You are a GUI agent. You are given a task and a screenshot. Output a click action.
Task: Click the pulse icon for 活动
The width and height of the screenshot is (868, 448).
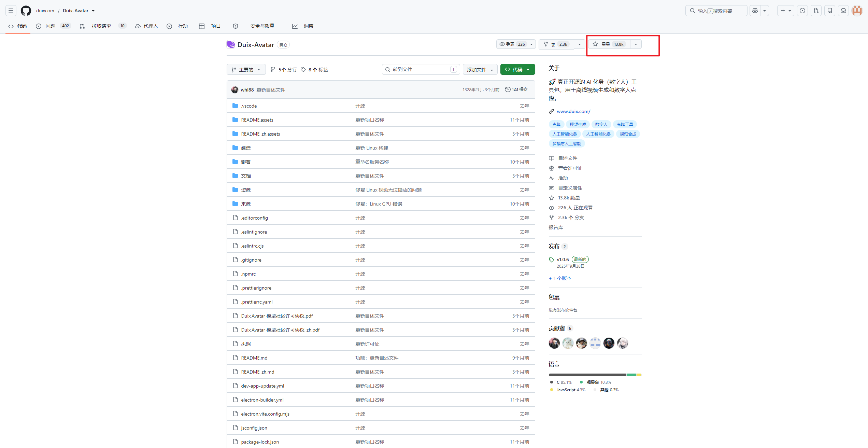pos(552,178)
